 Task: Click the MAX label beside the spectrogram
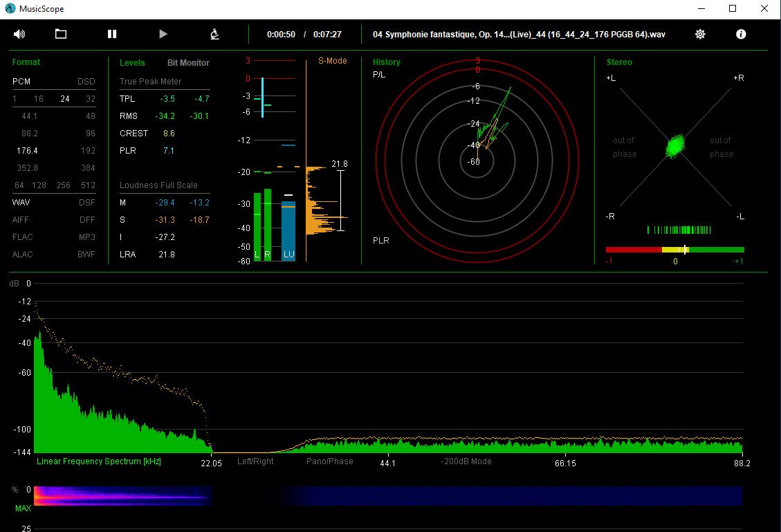point(23,508)
